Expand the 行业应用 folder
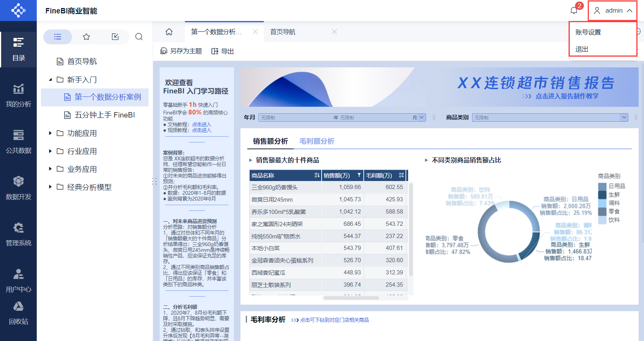Image resolution: width=644 pixels, height=341 pixels. pos(50,151)
